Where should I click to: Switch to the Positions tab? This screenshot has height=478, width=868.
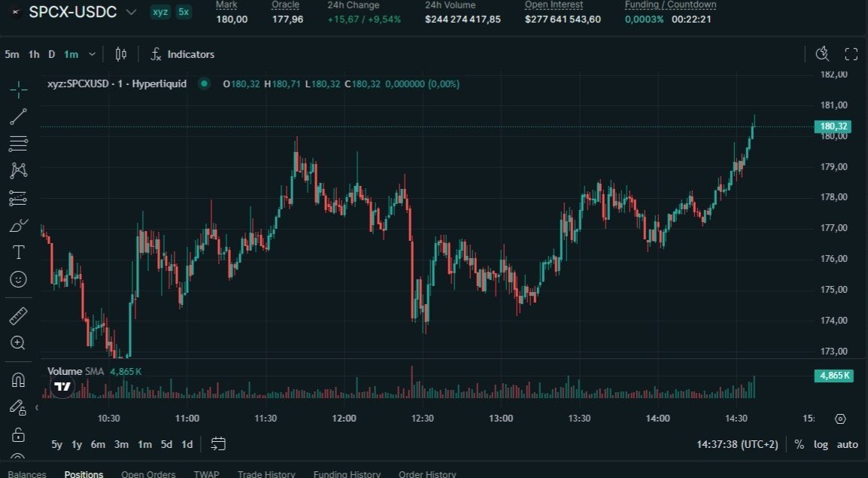pyautogui.click(x=83, y=474)
